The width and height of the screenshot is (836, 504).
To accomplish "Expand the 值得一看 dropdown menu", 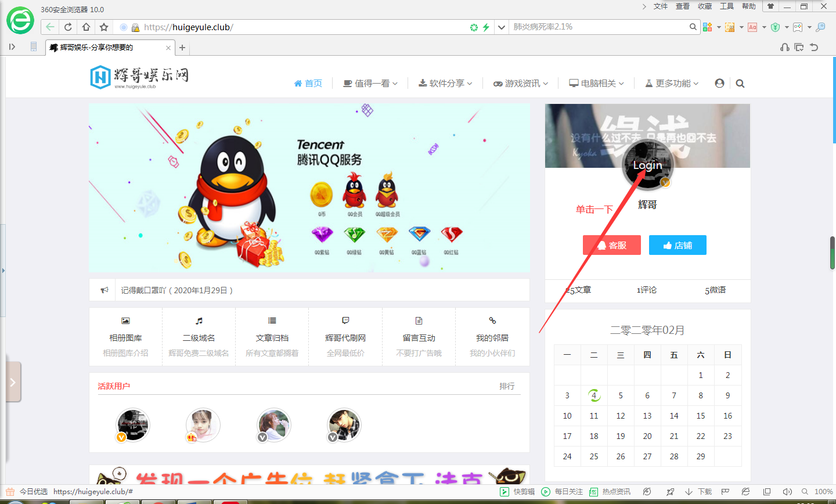I will [370, 83].
